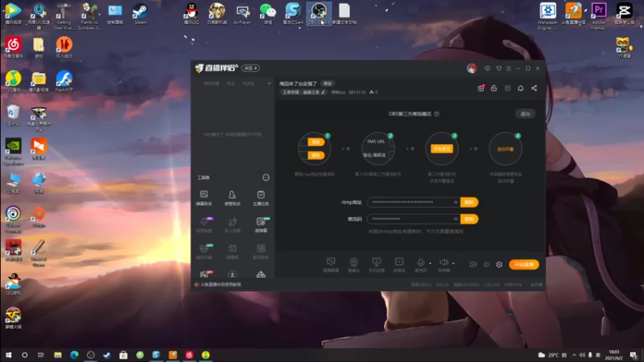Toggle preview visibility eye icon
This screenshot has width=644, height=362.
coord(486,265)
